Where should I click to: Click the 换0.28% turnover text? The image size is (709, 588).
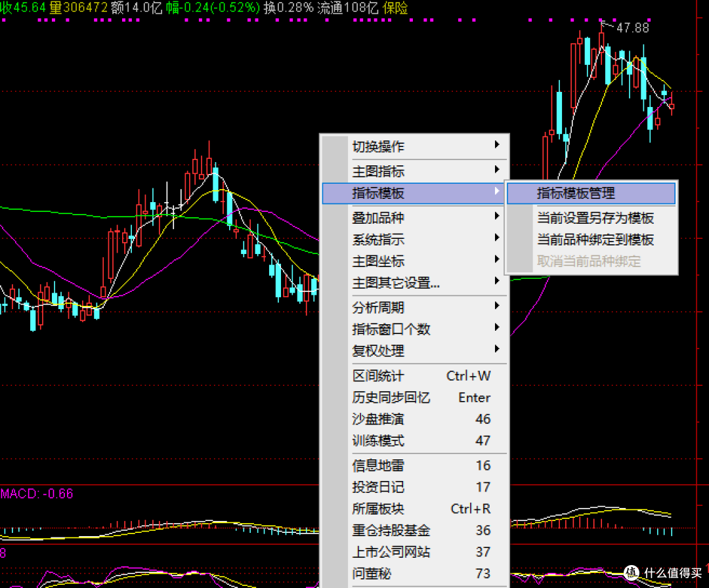point(288,8)
